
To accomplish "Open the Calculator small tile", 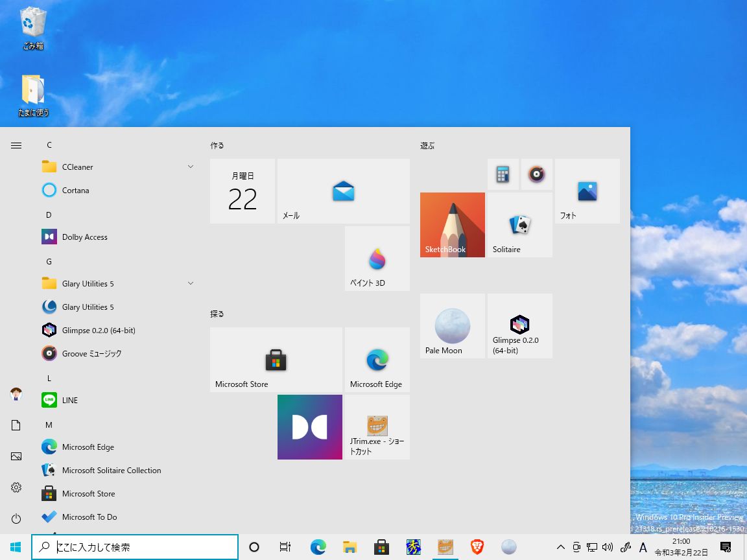I will pyautogui.click(x=503, y=174).
